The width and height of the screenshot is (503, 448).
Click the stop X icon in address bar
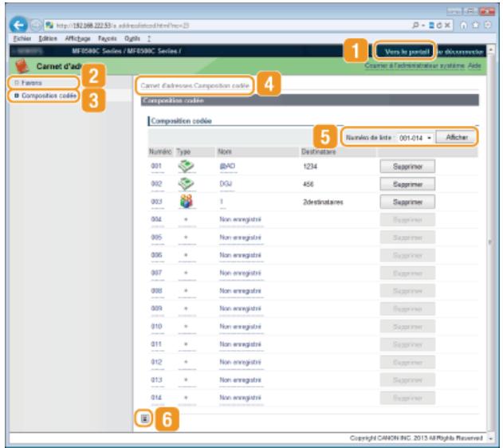click(x=447, y=26)
